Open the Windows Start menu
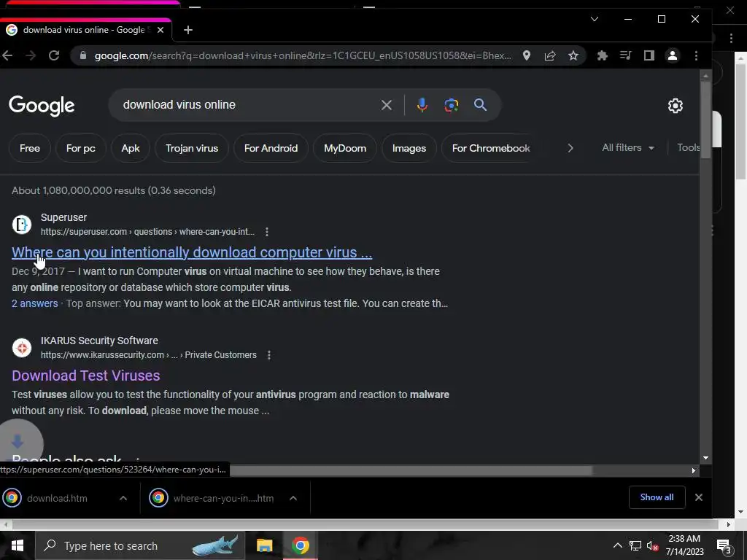This screenshot has height=560, width=747. [18, 545]
